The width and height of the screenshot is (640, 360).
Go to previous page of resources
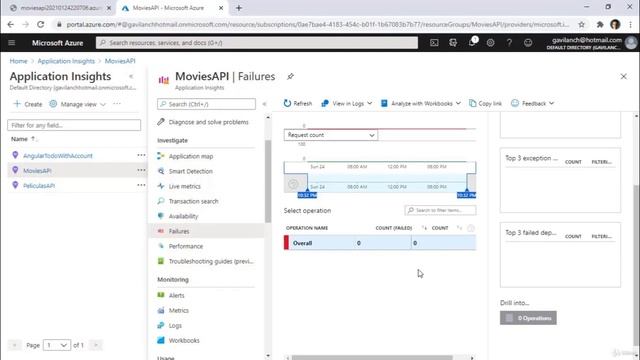coord(15,345)
